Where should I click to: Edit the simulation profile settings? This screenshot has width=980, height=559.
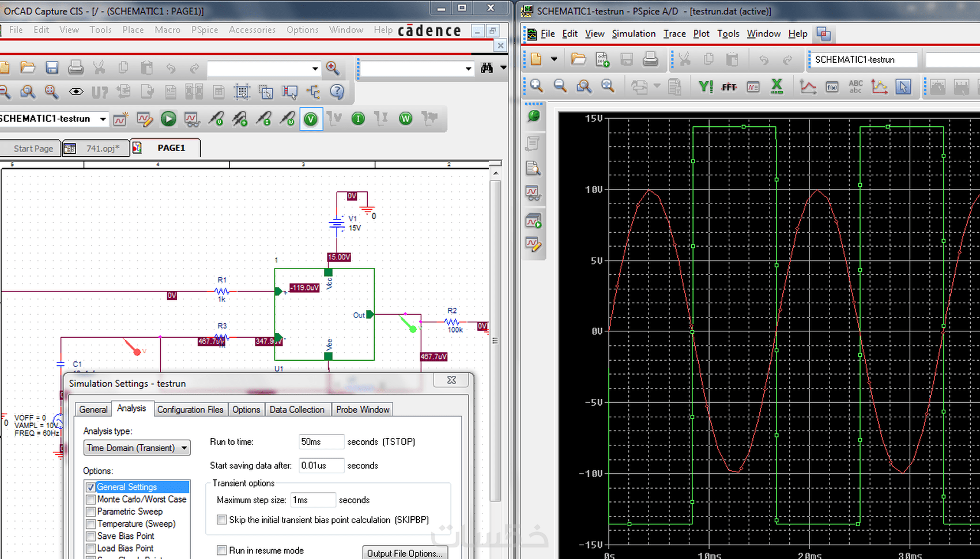[145, 119]
